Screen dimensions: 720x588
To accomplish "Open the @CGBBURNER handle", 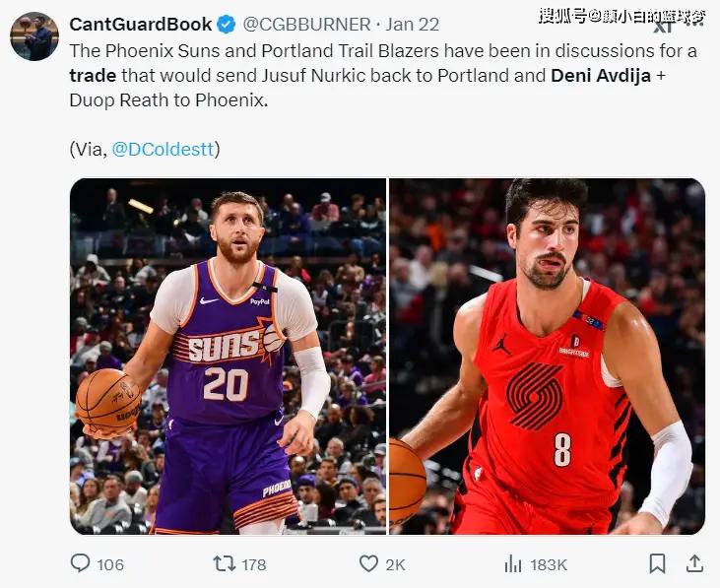I will (x=306, y=25).
